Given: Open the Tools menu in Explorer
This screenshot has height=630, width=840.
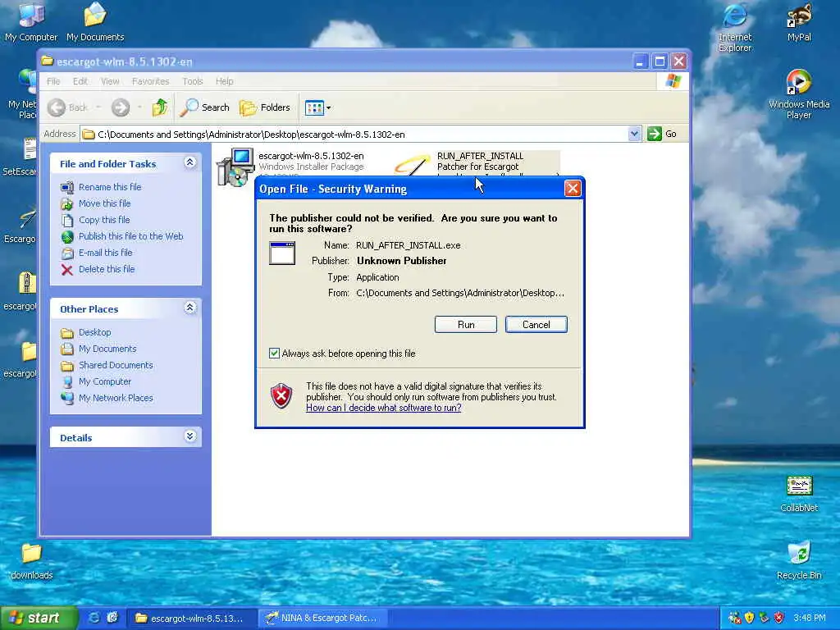Looking at the screenshot, I should pyautogui.click(x=192, y=81).
